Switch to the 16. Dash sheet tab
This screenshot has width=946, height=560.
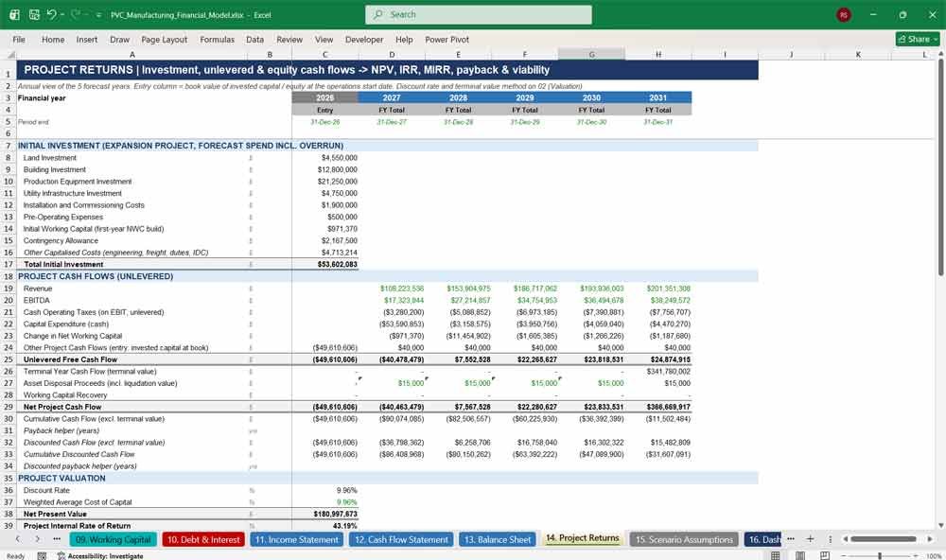pyautogui.click(x=763, y=539)
